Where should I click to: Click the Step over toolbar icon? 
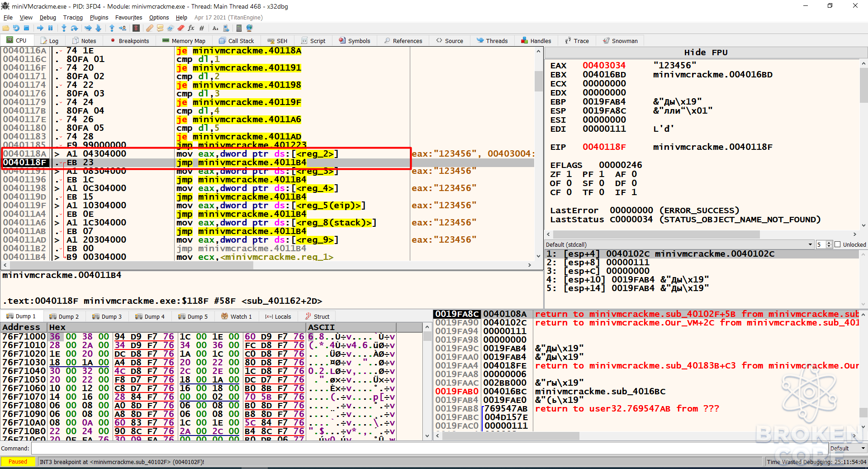(75, 28)
